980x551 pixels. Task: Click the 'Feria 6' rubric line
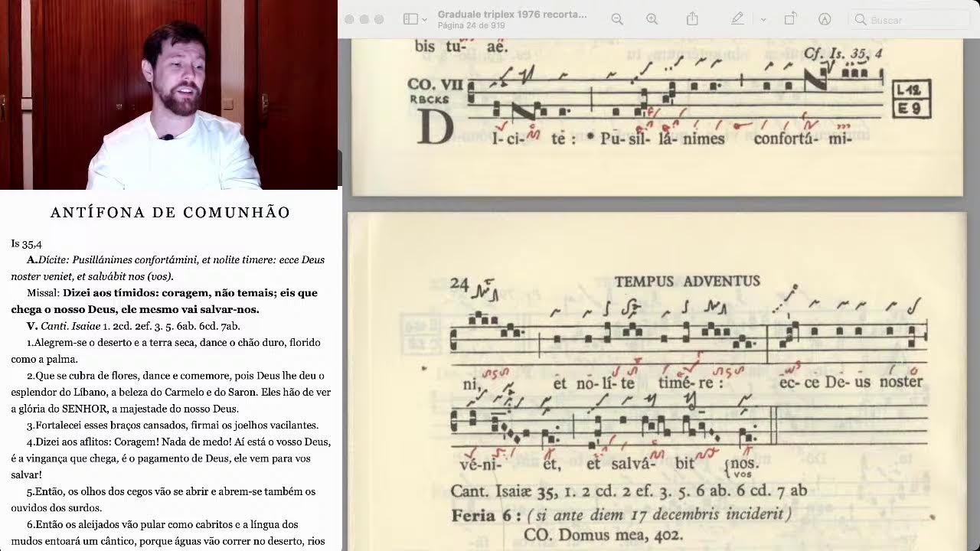click(x=622, y=514)
